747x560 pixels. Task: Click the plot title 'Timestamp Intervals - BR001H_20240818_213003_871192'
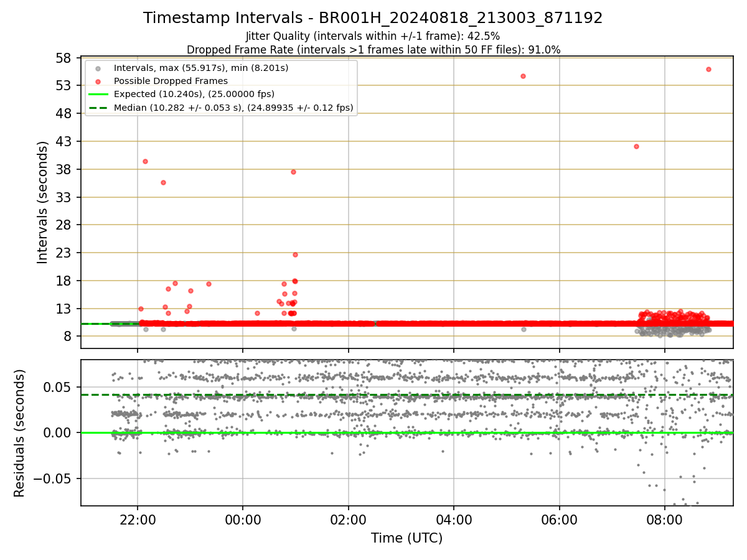pos(373,18)
